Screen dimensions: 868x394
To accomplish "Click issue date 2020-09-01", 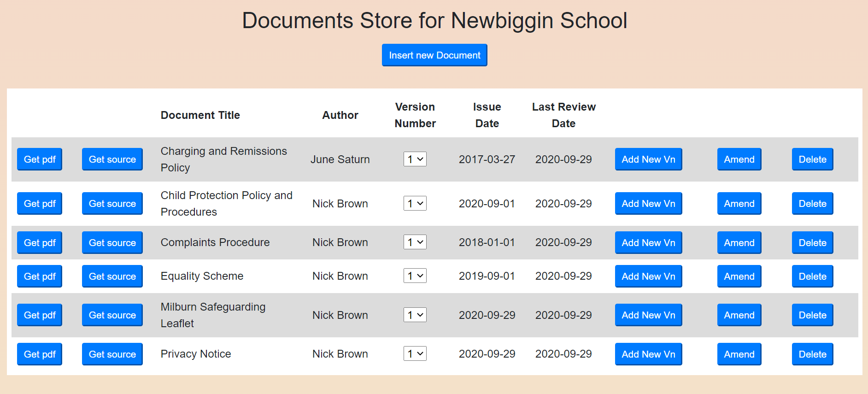I will [x=487, y=204].
